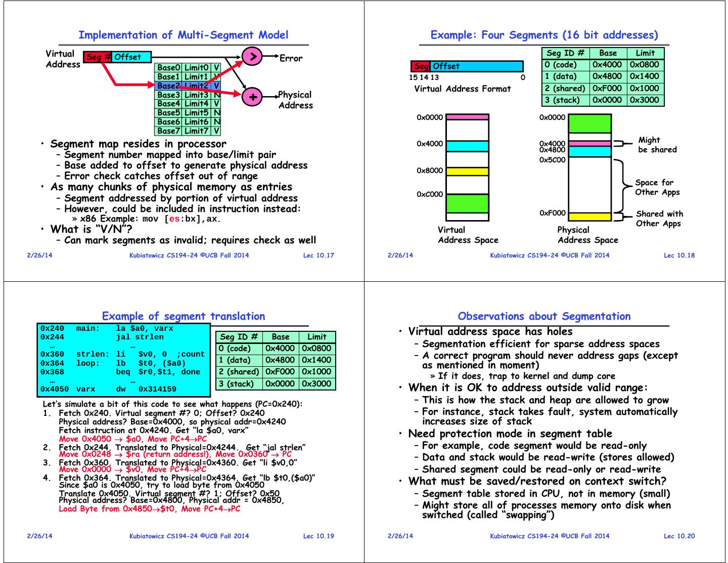The width and height of the screenshot is (728, 563).
Task: Select the "Base3" table cell
Action: pyautogui.click(x=168, y=95)
